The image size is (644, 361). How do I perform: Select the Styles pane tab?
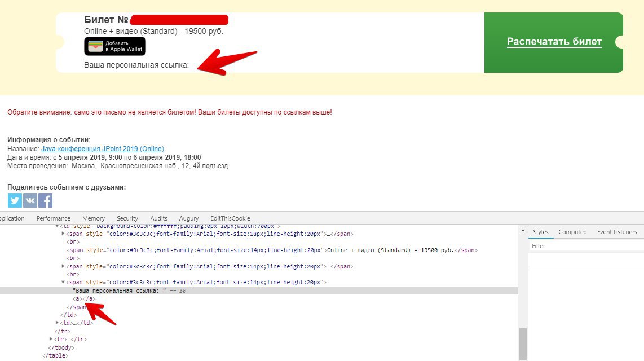540,232
